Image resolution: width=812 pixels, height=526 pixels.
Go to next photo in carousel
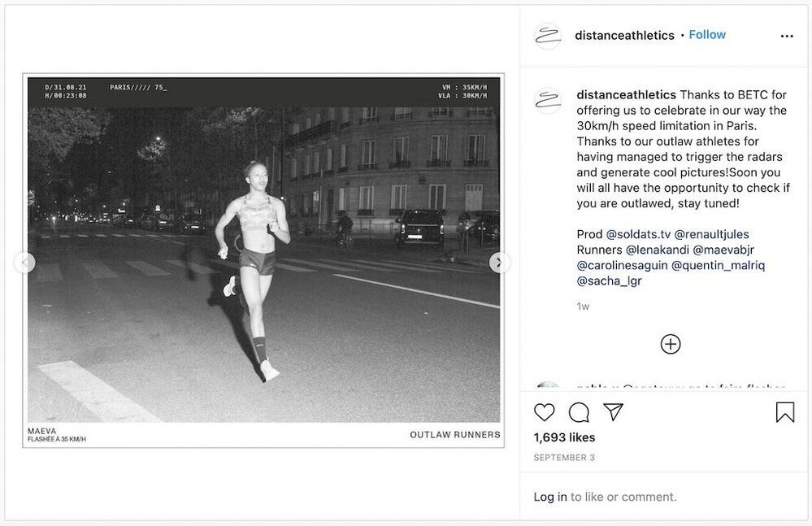coord(499,263)
